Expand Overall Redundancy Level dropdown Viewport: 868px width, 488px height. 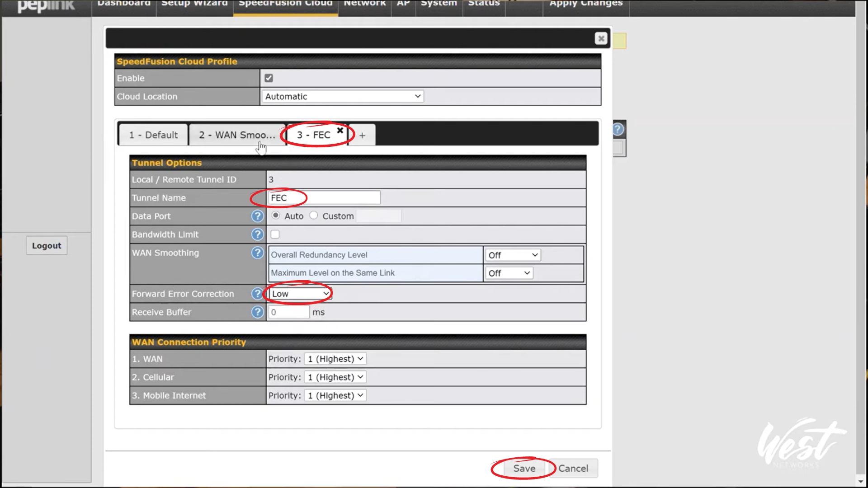click(512, 255)
